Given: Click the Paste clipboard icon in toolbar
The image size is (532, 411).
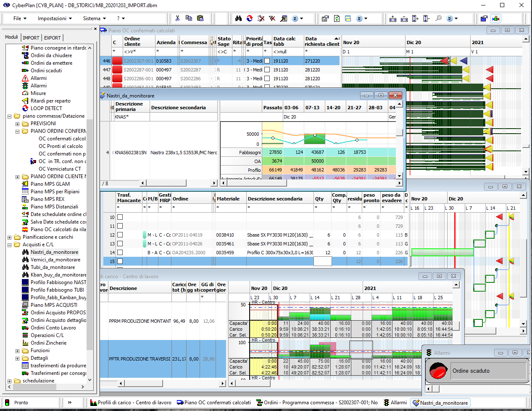Looking at the screenshot, I should tap(200, 18).
